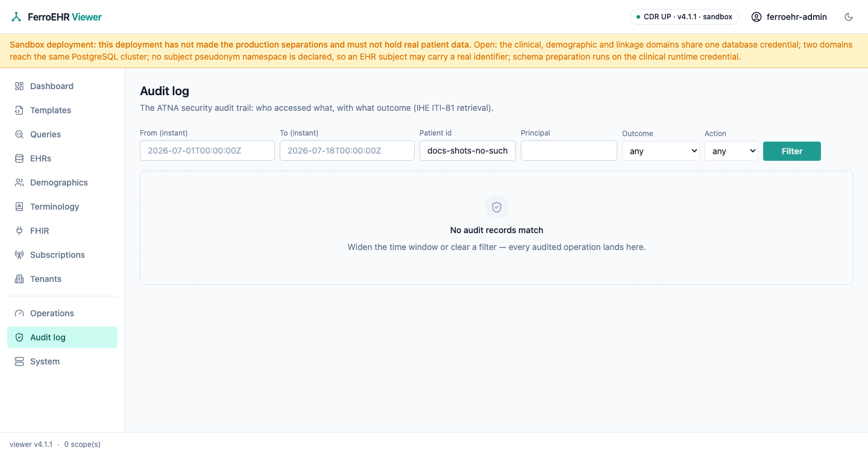Click the Dashboard grid icon
Viewport: 868px width, 456px height.
19,86
